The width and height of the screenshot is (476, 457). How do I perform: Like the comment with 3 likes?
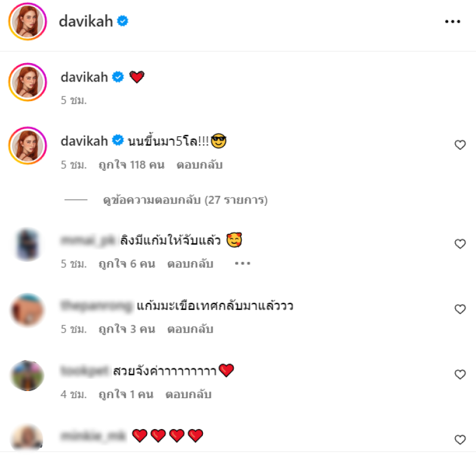tap(460, 309)
